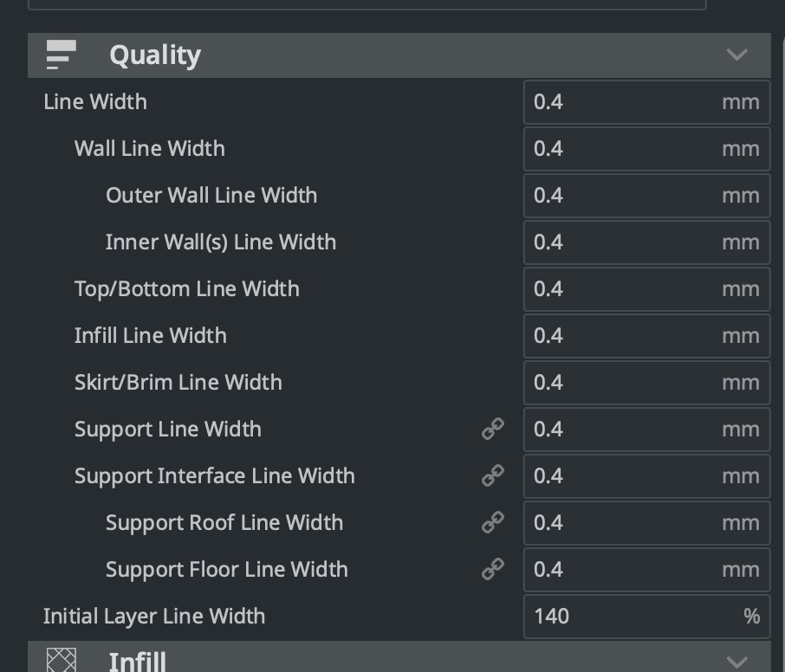Image resolution: width=785 pixels, height=672 pixels.
Task: Click link icon beside Support Interface Line Width
Action: tap(493, 475)
